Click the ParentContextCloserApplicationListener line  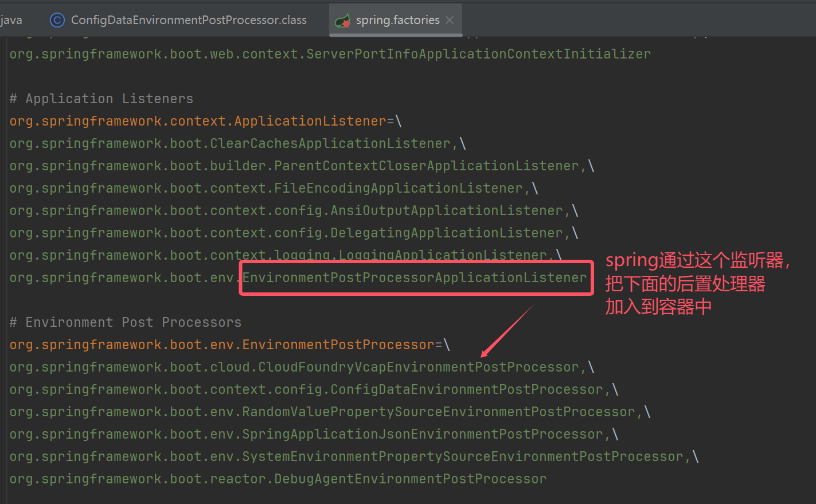[302, 166]
